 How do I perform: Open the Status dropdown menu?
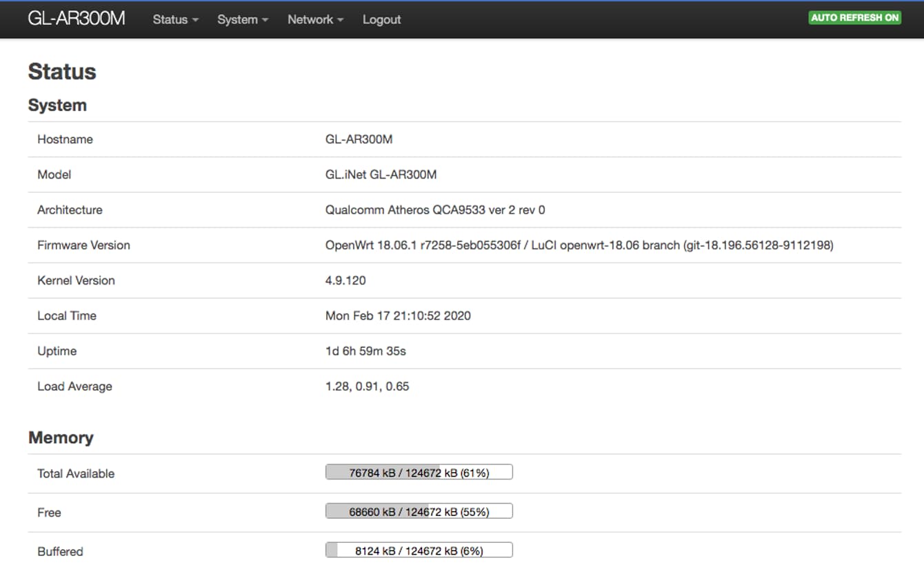[x=176, y=19]
